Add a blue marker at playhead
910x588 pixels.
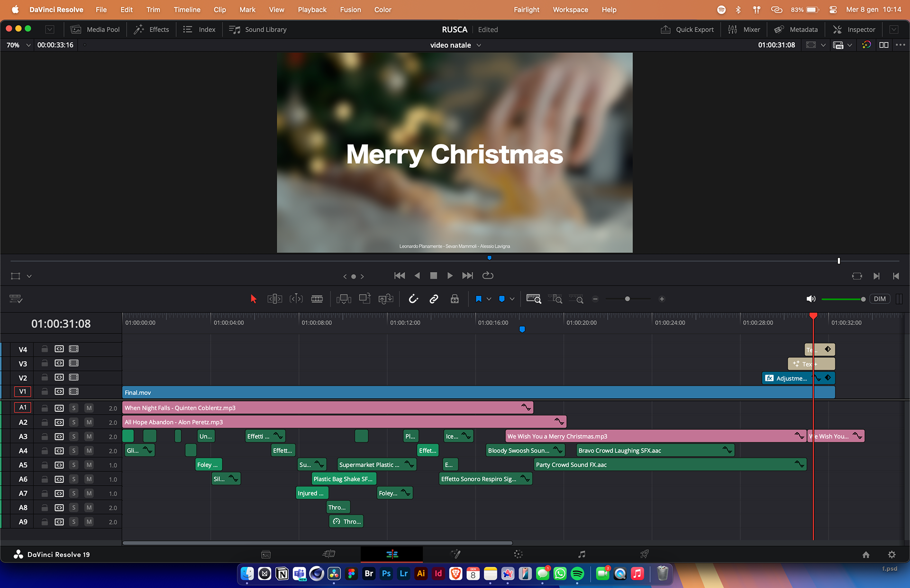pyautogui.click(x=502, y=299)
